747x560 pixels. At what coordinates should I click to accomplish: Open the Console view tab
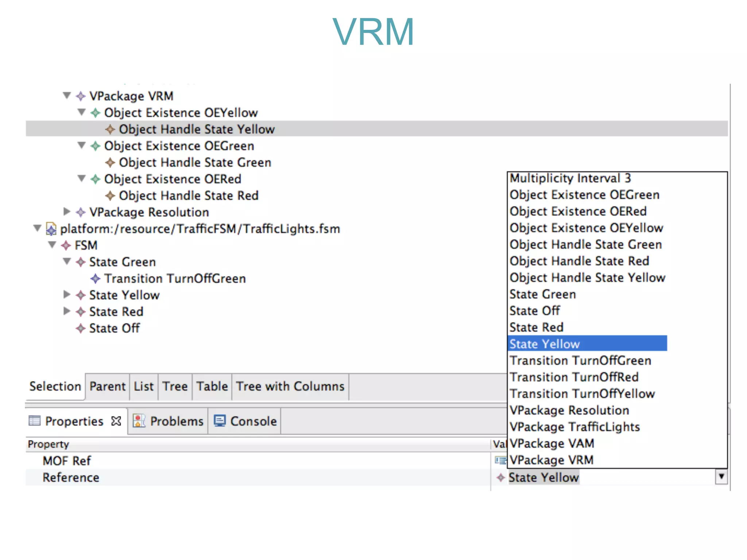245,421
